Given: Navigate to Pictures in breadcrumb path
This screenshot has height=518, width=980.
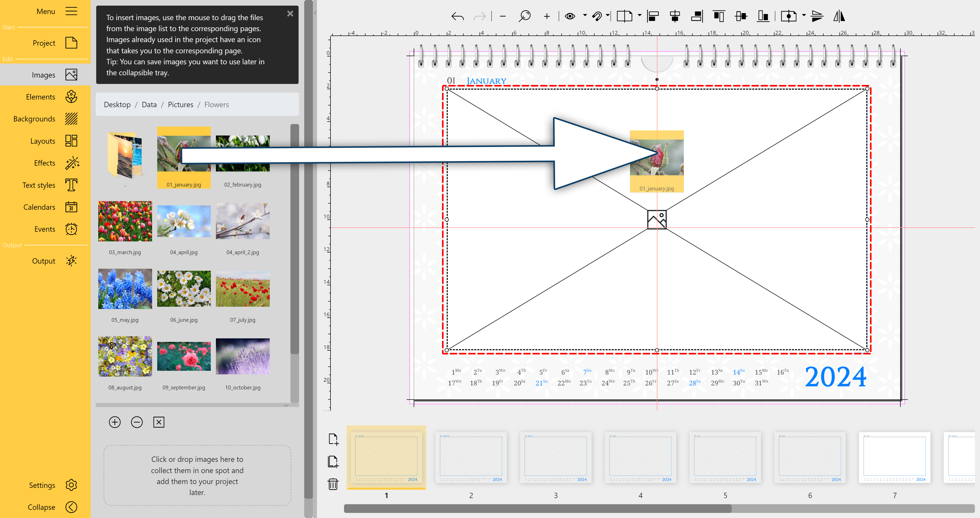Looking at the screenshot, I should tap(180, 105).
